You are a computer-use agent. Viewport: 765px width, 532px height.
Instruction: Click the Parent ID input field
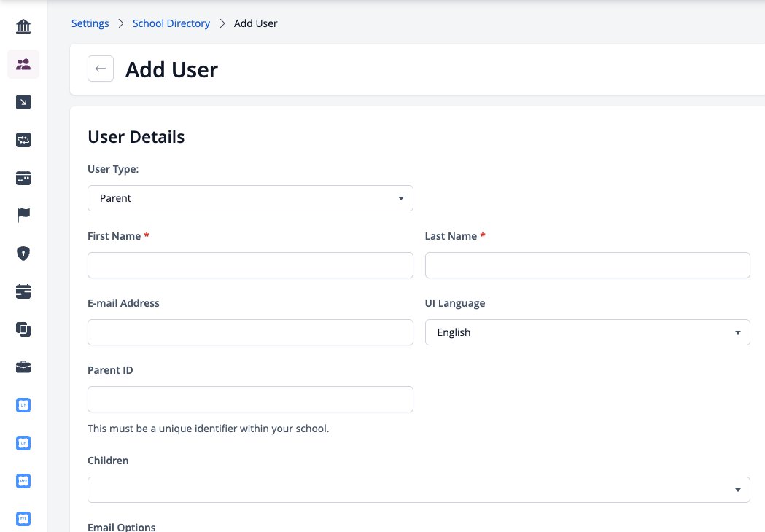[x=250, y=399]
